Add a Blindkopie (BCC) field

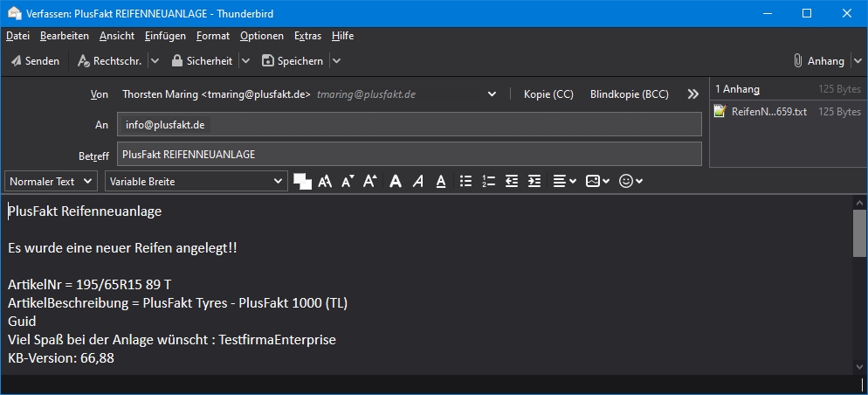630,94
